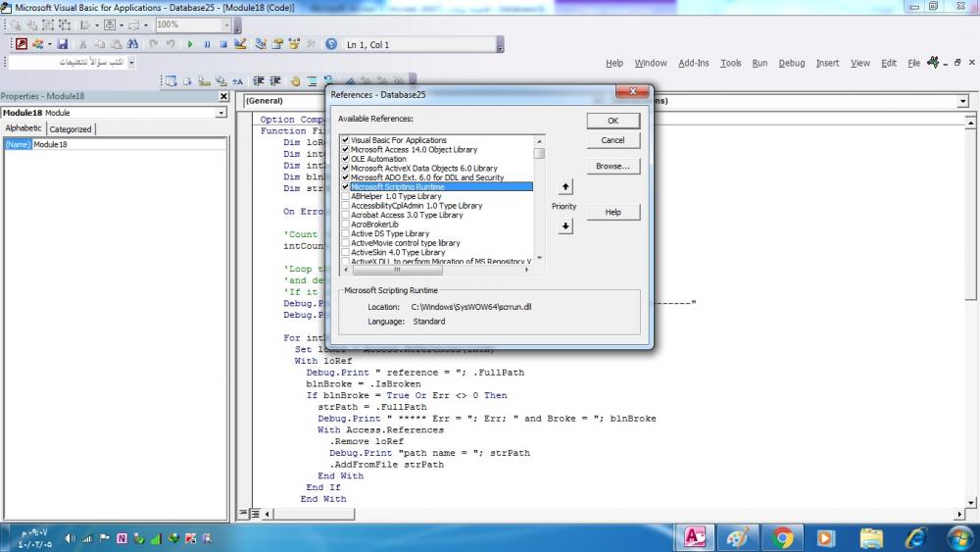The image size is (980, 552).
Task: Open the Object Browser toolbar icon
Action: [294, 44]
